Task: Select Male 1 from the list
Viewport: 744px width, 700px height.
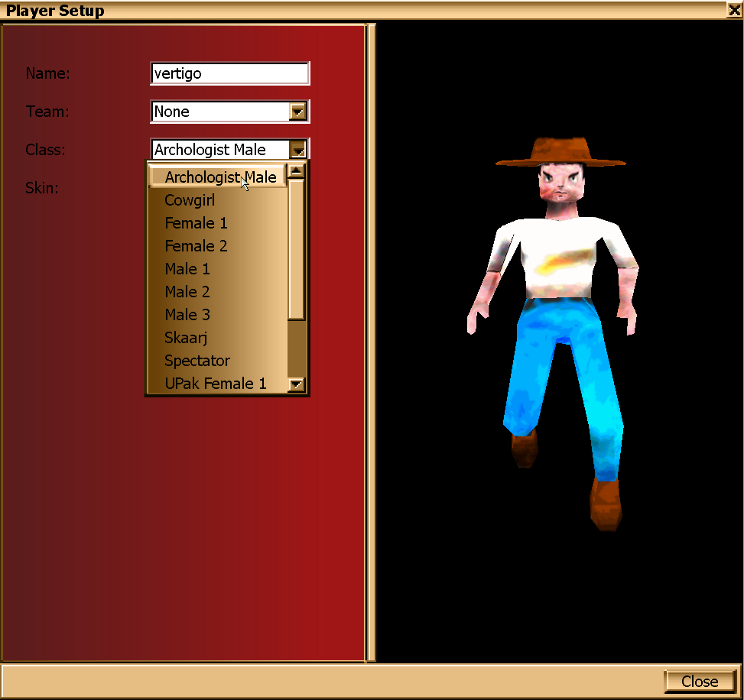Action: point(218,269)
